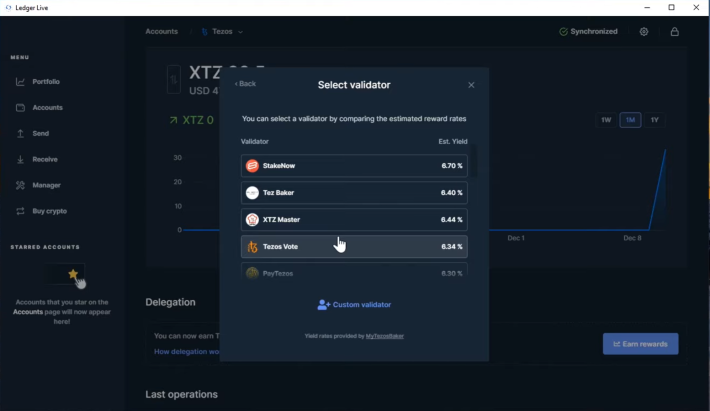Click the Dec 8 chart axis label
The height and width of the screenshot is (411, 710).
coord(632,238)
